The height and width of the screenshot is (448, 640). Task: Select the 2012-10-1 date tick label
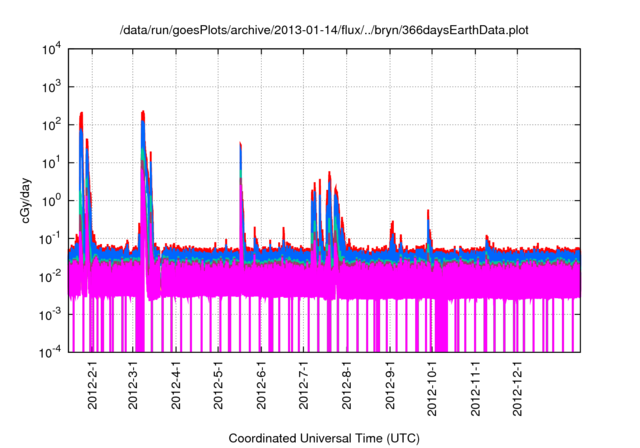[x=431, y=391]
